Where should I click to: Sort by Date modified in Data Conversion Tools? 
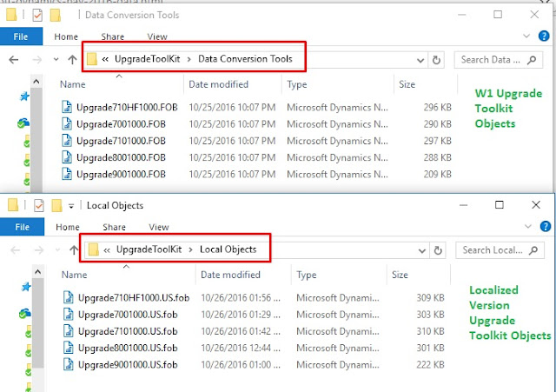click(218, 84)
